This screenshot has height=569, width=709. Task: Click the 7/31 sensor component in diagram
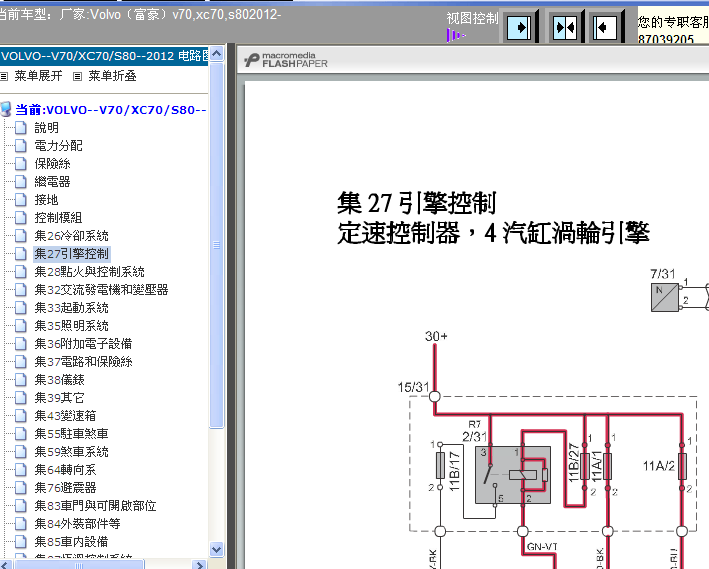665,297
